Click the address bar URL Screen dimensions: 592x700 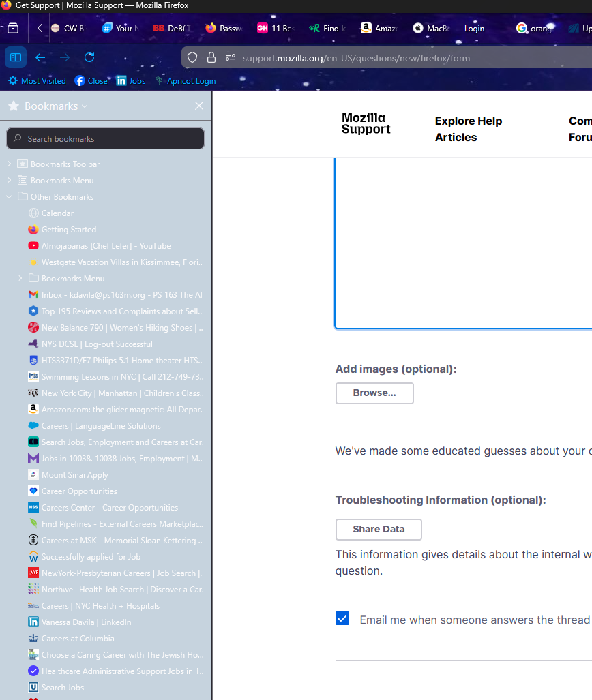[x=356, y=58]
